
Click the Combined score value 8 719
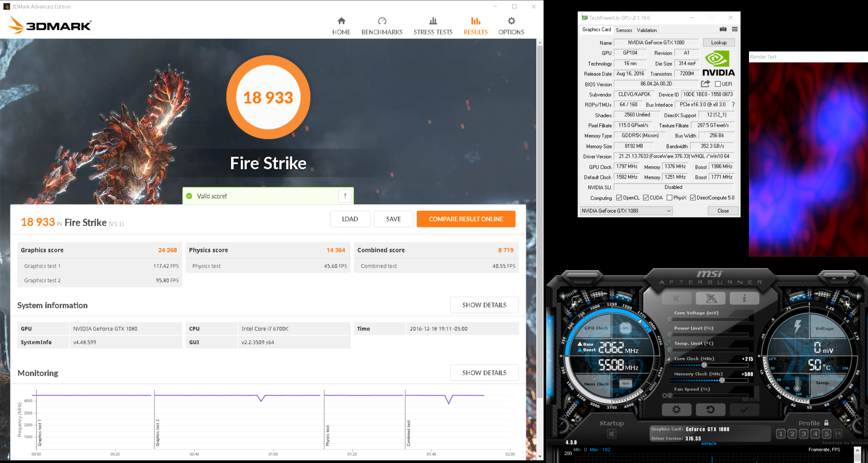click(x=506, y=250)
